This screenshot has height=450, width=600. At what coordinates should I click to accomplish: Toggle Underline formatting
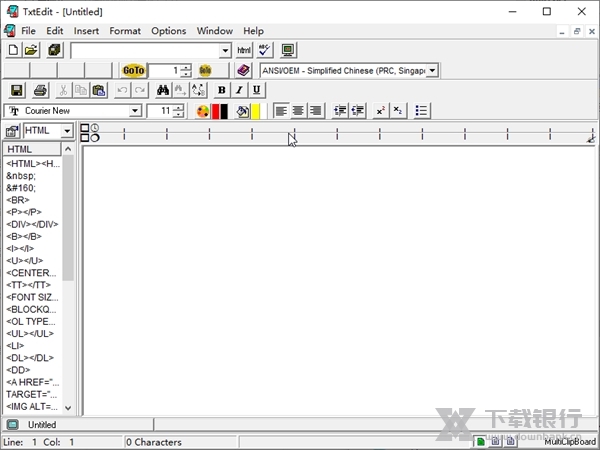257,90
